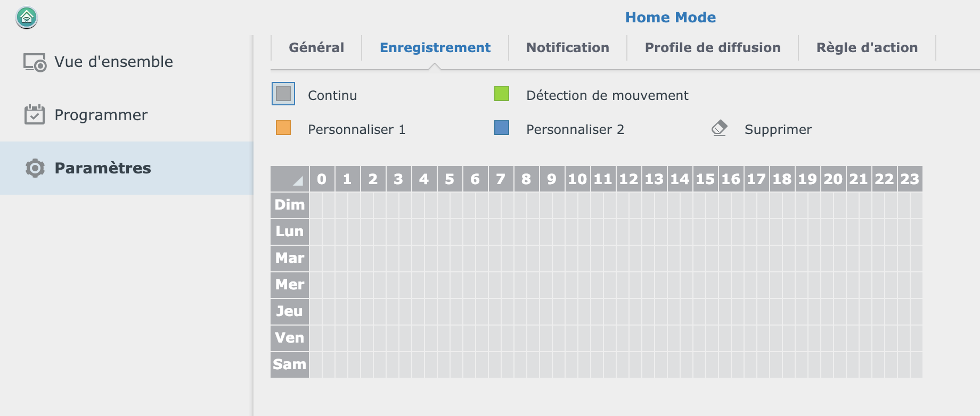
Task: Open Vue d'ensemble overview icon
Action: click(35, 62)
